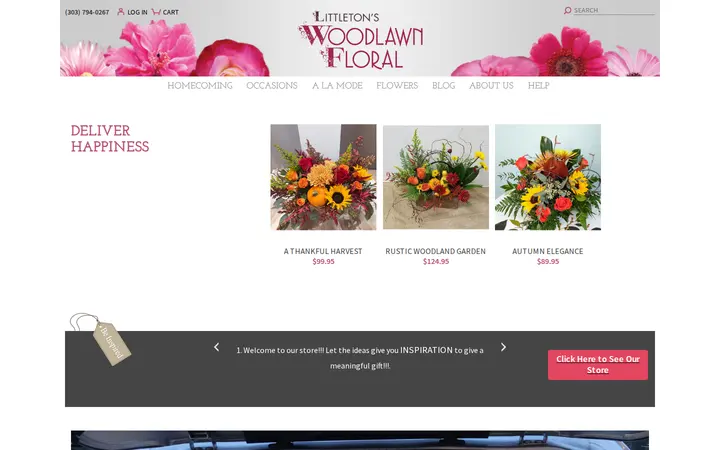Open Autumn Elegance product image
This screenshot has width=720, height=450.
(x=548, y=177)
